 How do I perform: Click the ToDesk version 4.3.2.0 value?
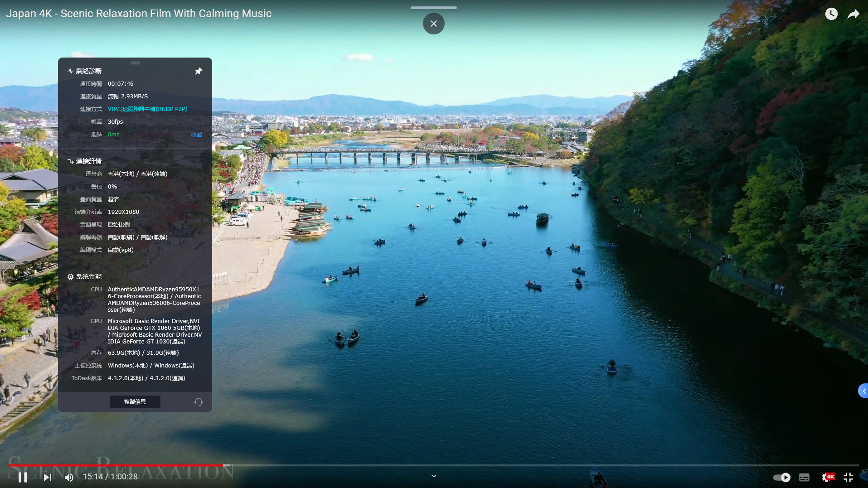pyautogui.click(x=146, y=378)
